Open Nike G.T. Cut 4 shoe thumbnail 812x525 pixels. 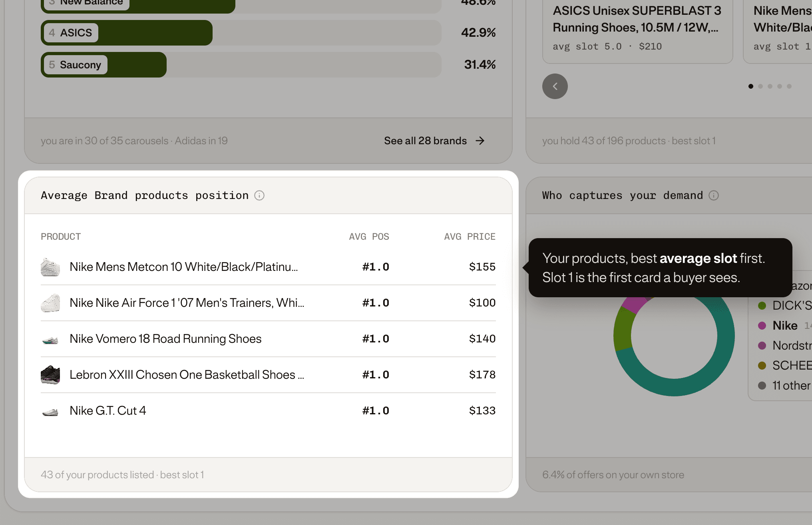[50, 411]
